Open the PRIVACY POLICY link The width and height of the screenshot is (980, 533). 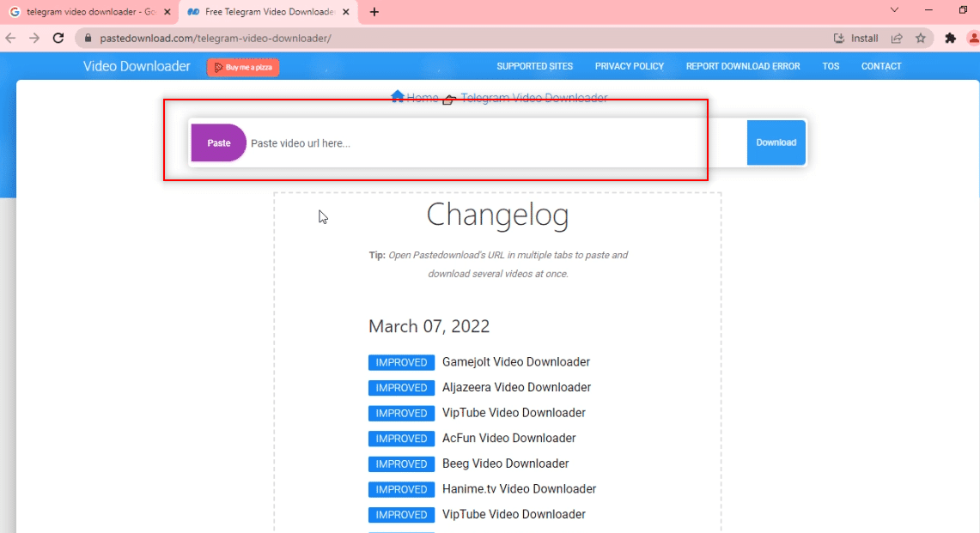630,66
